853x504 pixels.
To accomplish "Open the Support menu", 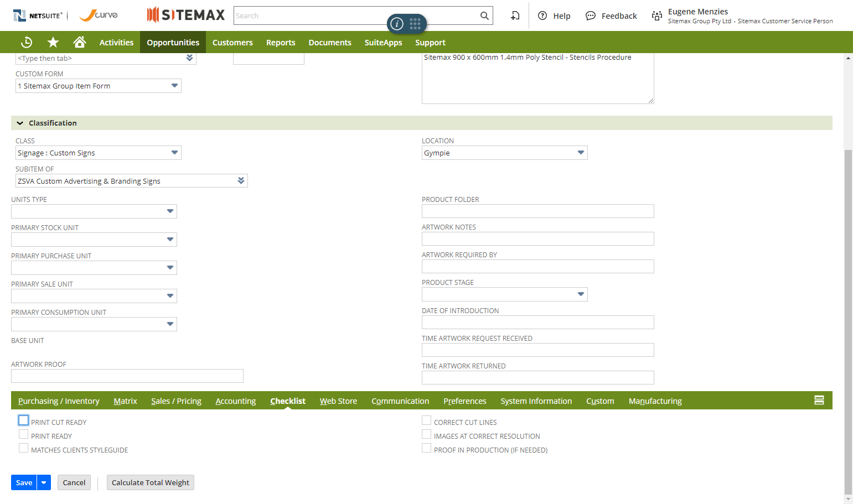I will 430,42.
